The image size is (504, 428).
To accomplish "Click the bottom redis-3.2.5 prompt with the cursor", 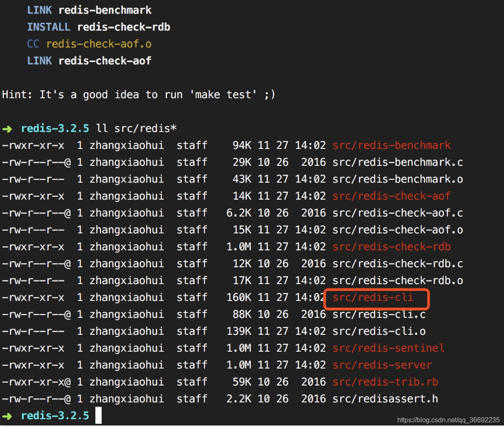I will click(55, 416).
